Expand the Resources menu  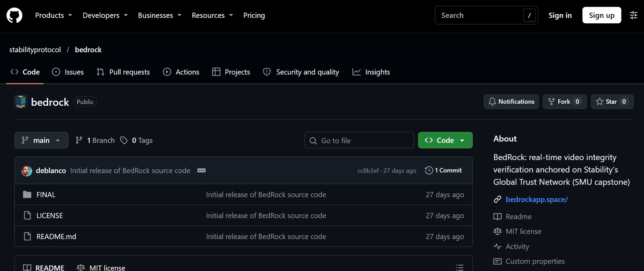(x=212, y=15)
